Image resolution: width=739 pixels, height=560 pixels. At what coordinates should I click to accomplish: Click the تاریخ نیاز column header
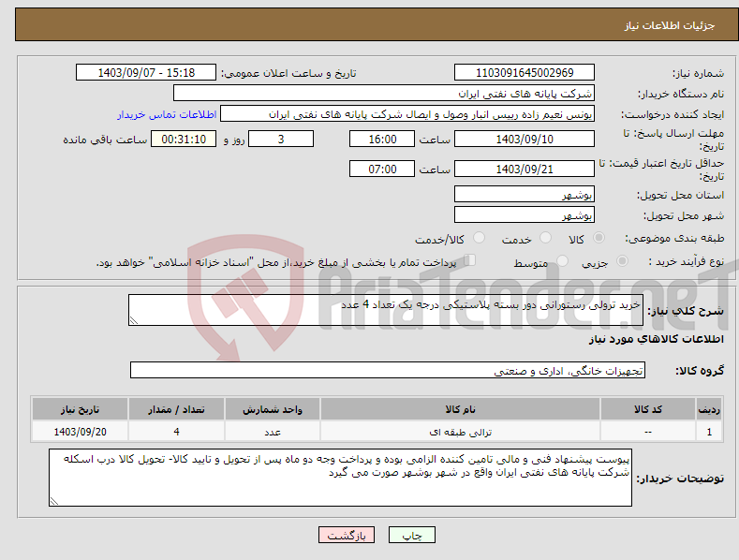pyautogui.click(x=81, y=409)
